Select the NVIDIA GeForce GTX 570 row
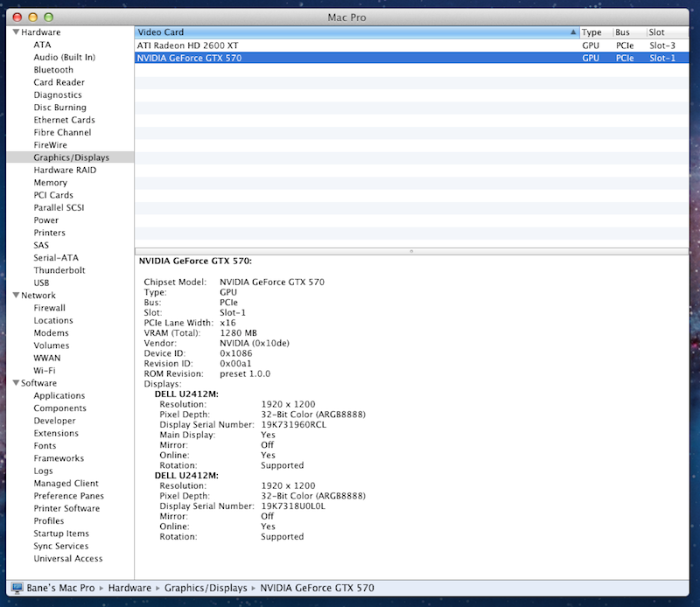The width and height of the screenshot is (700, 607). click(411, 58)
